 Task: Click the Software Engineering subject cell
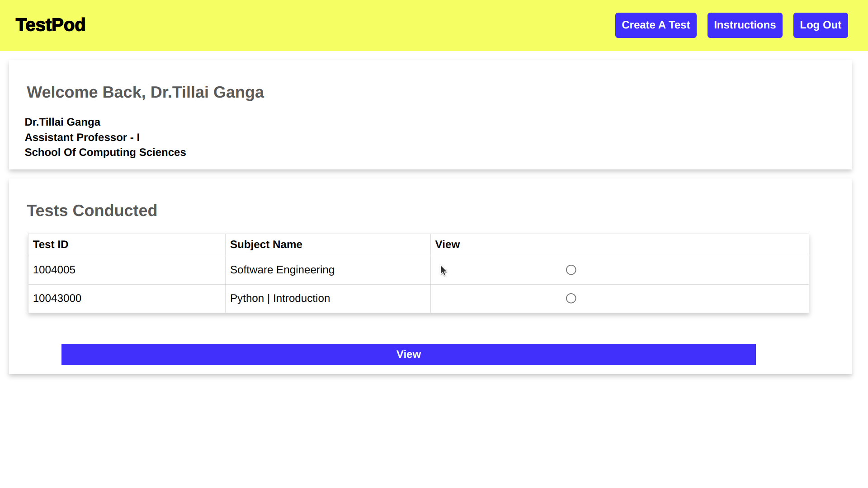[x=282, y=270]
